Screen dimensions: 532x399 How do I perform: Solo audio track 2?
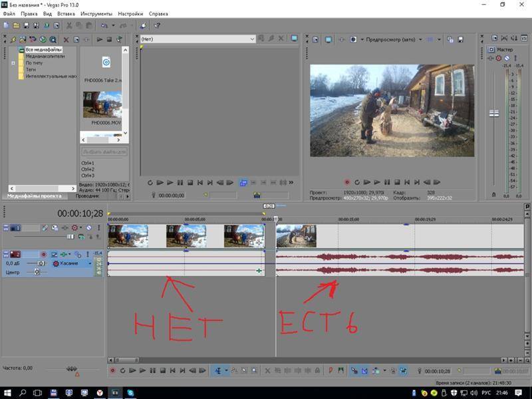point(88,254)
